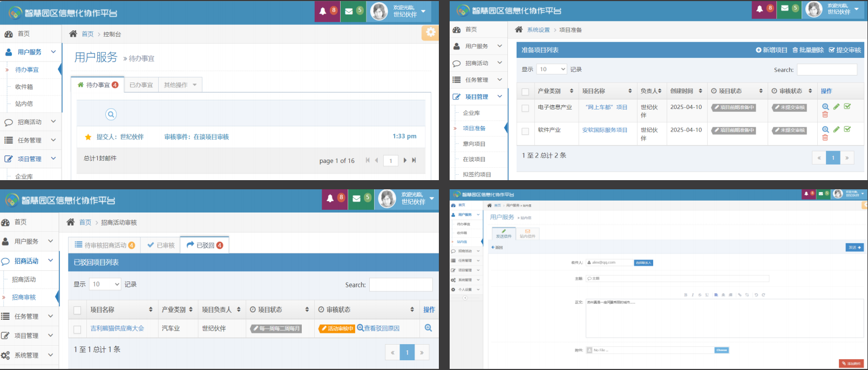Click the orange settings gear on the 控制台 page
Screen dimensions: 868x370
click(430, 32)
